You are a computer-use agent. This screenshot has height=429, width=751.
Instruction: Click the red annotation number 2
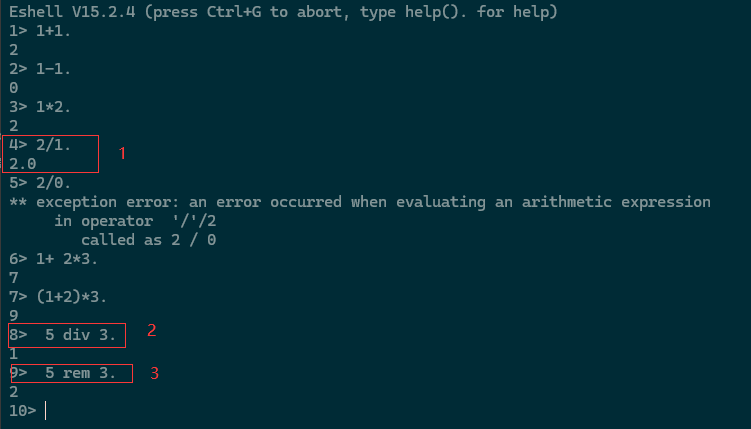pos(152,331)
